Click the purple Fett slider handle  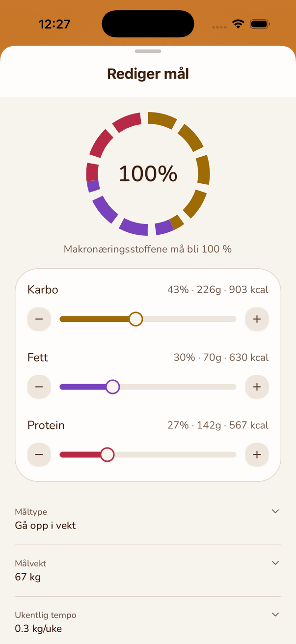pos(113,387)
